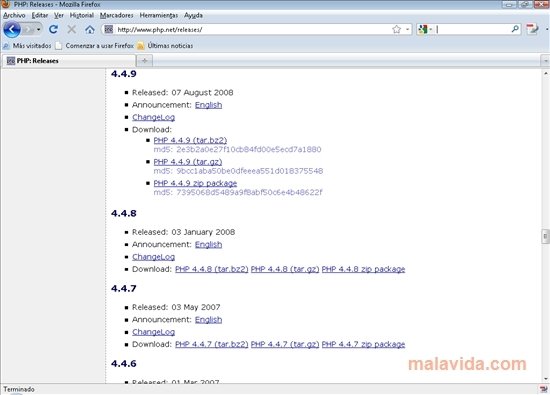Open the Archivo menu
The image size is (550, 395).
tap(14, 15)
